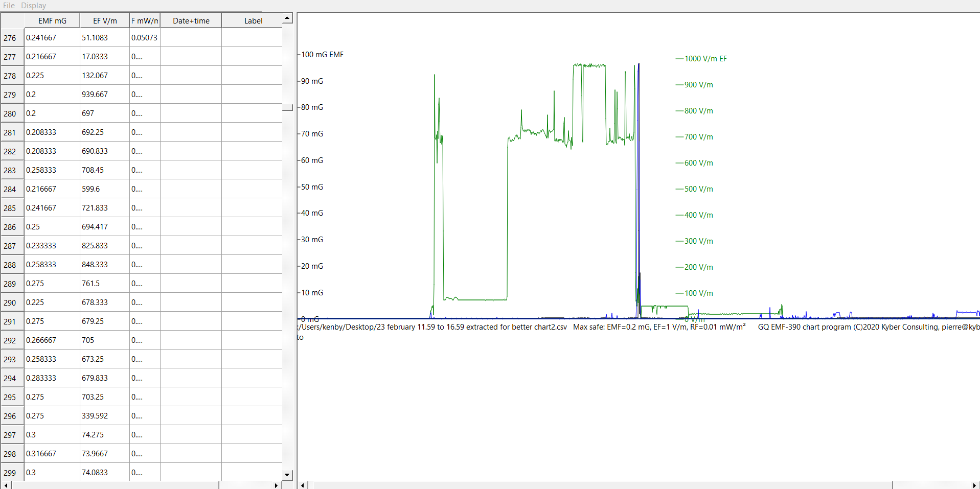
Task: Click the EMF mG column header
Action: [52, 21]
